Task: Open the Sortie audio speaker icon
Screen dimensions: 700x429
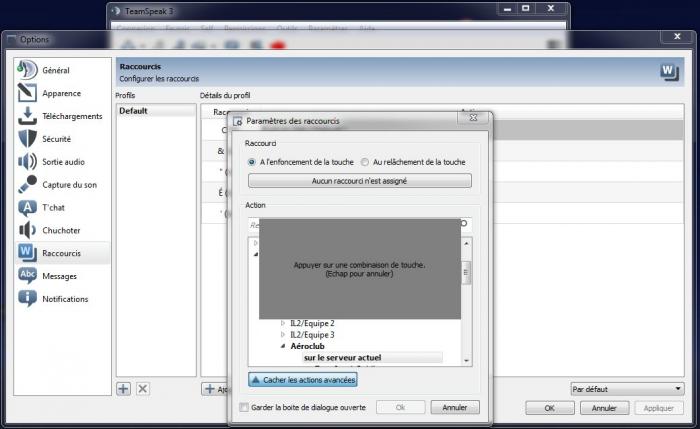Action: pyautogui.click(x=27, y=161)
